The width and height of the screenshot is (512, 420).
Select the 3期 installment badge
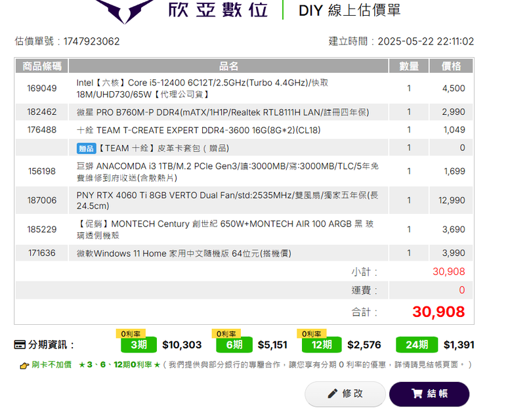point(139,345)
